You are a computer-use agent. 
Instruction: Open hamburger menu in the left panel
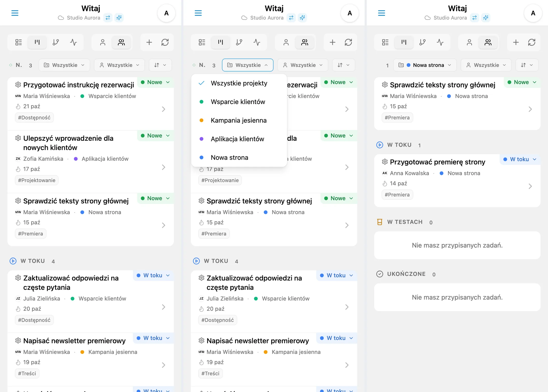pyautogui.click(x=15, y=13)
